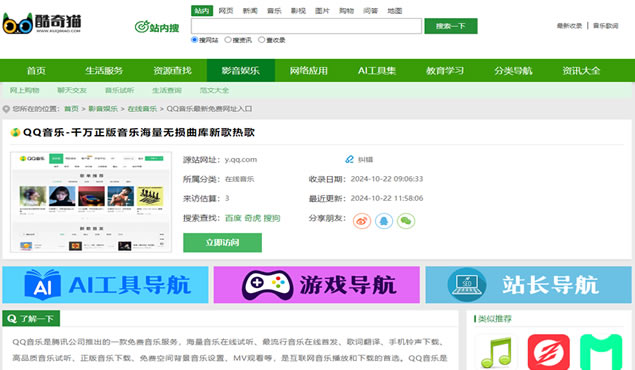
Task: Switch the search tab to 图片
Action: [322, 11]
